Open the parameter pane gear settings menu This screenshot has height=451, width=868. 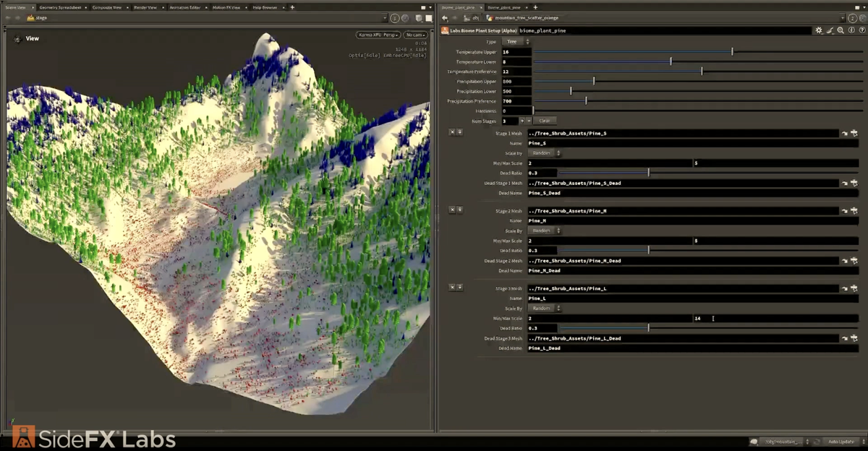[820, 30]
